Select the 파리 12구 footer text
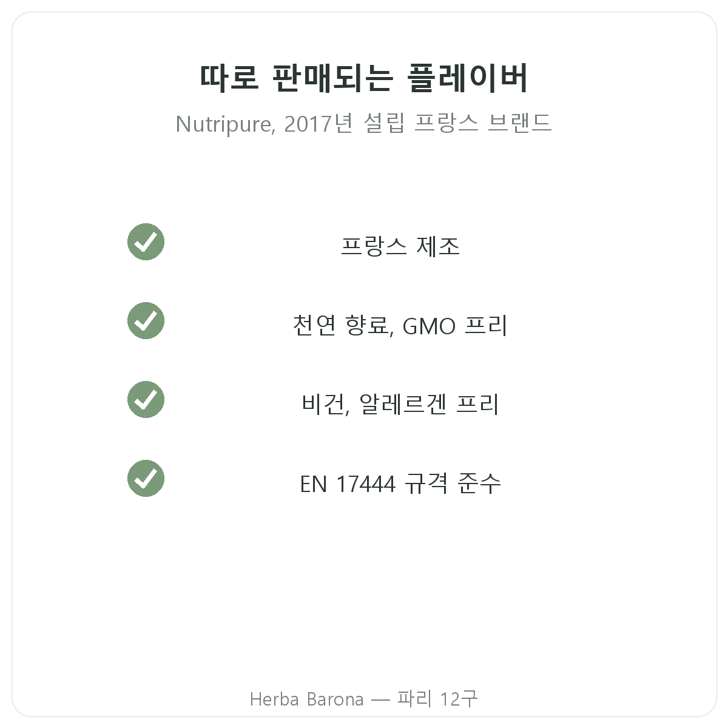728x728 pixels. [437, 699]
